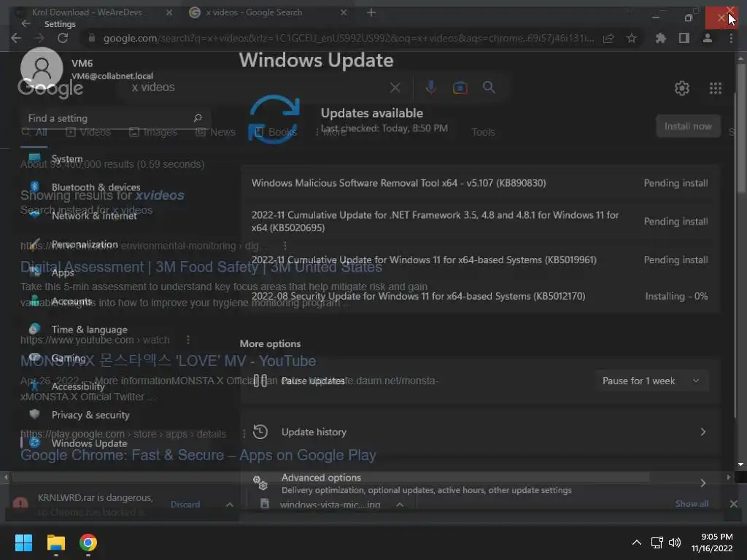Screen dimensions: 747x560
Task: Open the Chrome three-dot menu
Action: pyautogui.click(x=731, y=38)
